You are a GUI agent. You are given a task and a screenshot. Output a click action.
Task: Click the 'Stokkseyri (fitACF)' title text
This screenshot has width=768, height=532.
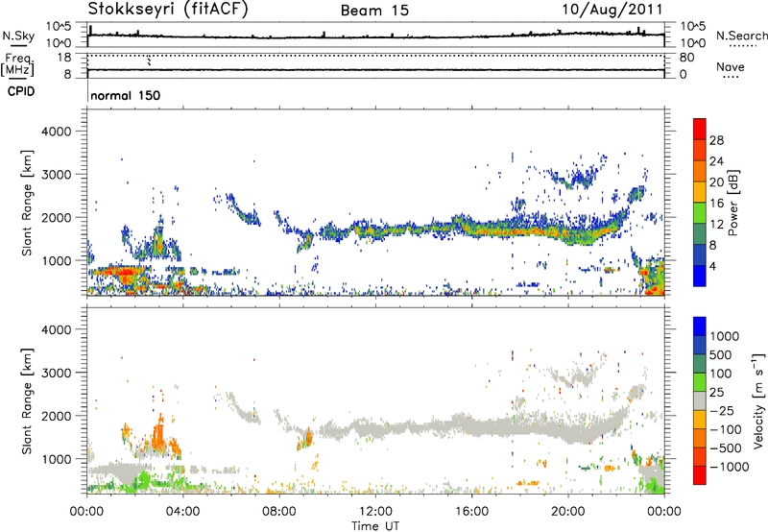point(168,10)
